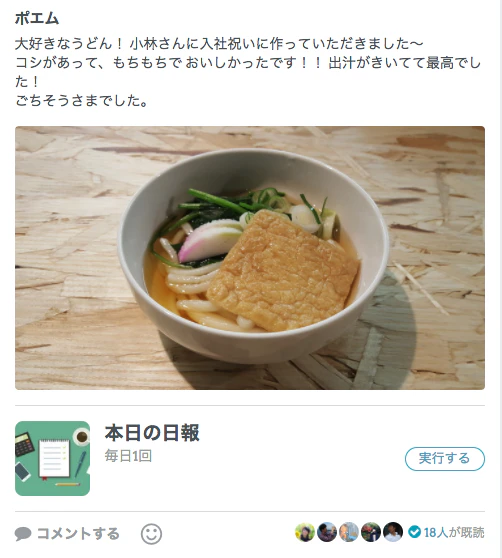Select the third reader avatar with pale blue background
This screenshot has height=558, width=502.
pos(349,532)
